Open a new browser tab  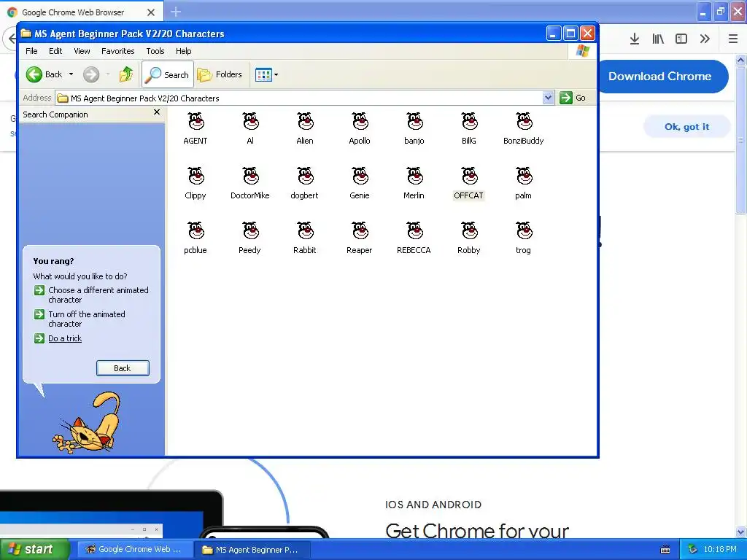click(176, 12)
